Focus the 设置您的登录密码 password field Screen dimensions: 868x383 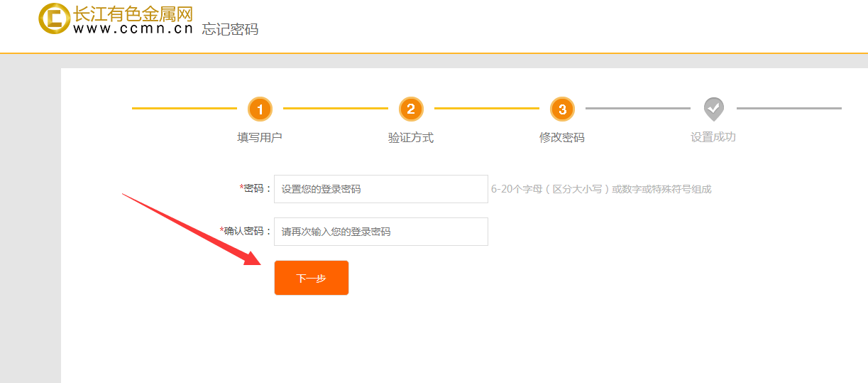pos(380,189)
